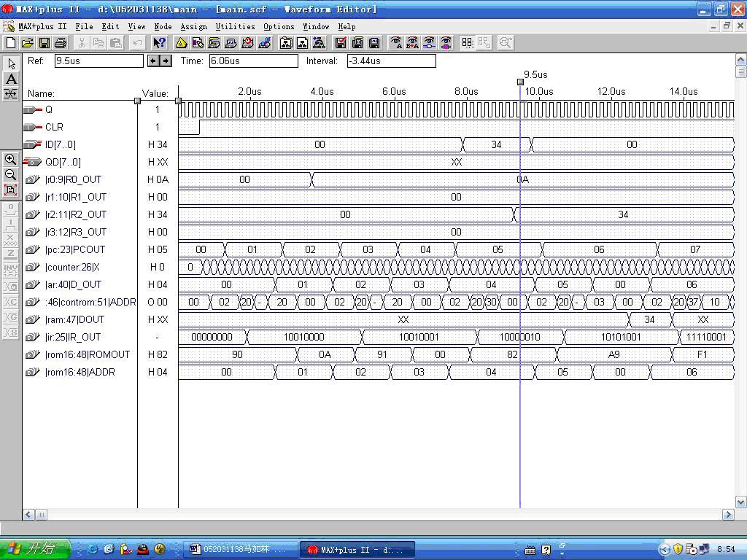
Task: Select the arrow Selection pointer tool
Action: pyautogui.click(x=11, y=63)
